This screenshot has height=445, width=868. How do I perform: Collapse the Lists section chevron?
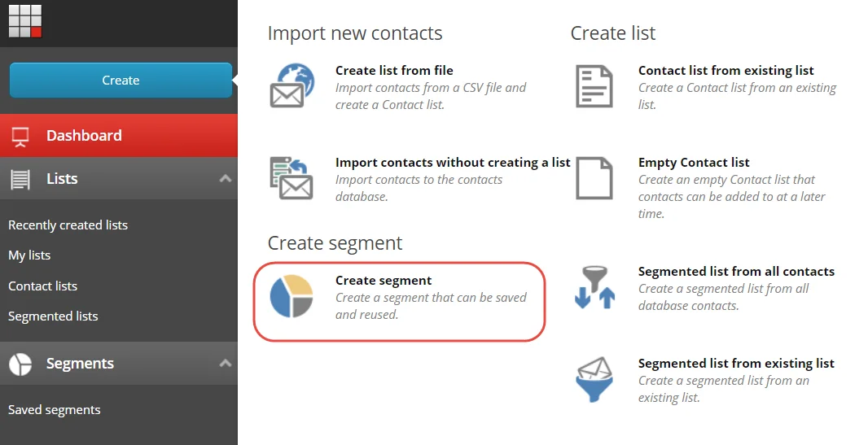(225, 178)
